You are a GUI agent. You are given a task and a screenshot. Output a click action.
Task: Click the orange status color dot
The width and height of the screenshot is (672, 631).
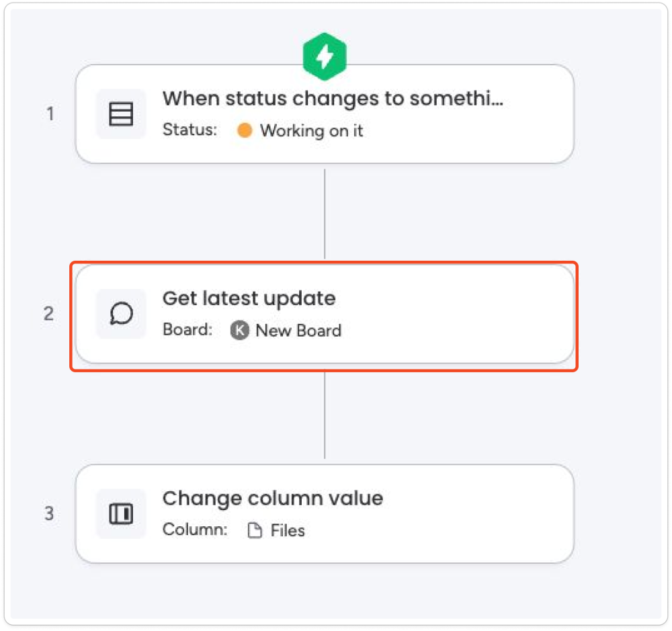[245, 130]
